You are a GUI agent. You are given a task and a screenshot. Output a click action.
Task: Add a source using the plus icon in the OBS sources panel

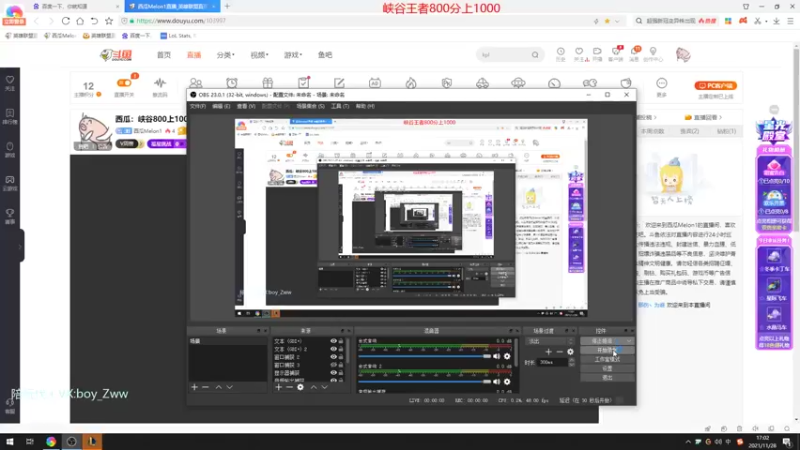tap(279, 387)
